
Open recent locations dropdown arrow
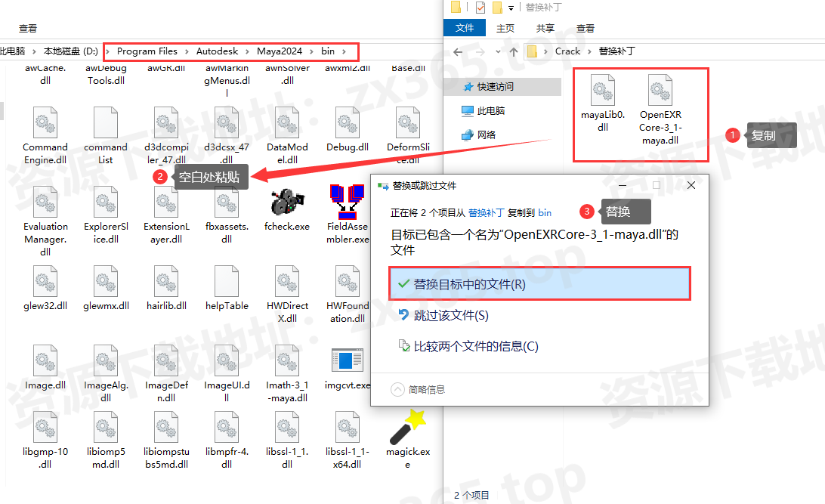pos(498,51)
